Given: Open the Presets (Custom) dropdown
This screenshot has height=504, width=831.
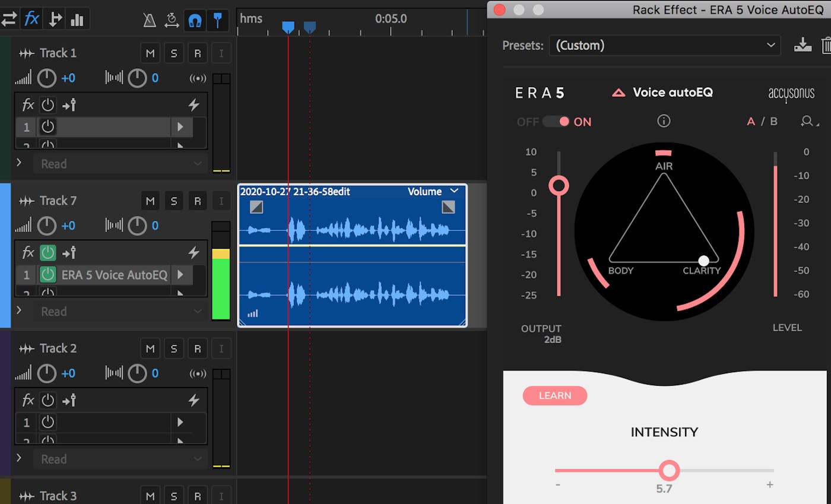Looking at the screenshot, I should pyautogui.click(x=665, y=45).
